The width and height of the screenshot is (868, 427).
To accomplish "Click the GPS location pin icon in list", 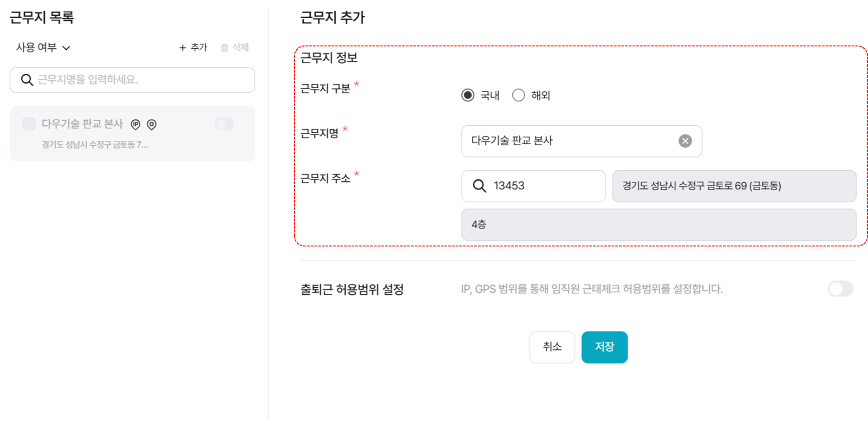I will point(152,124).
